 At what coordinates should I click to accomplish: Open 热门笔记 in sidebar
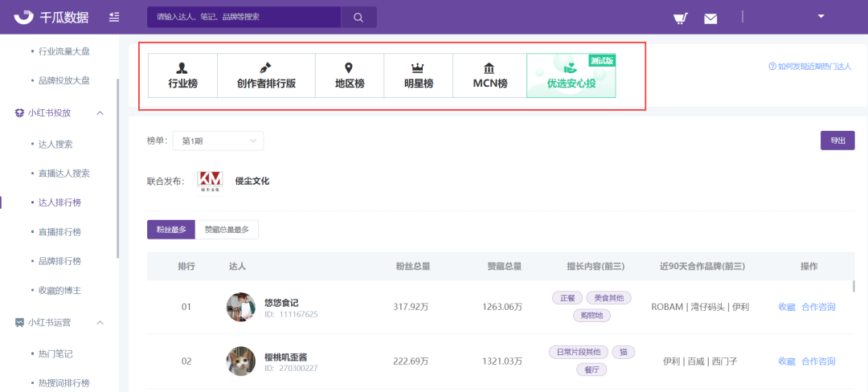click(x=55, y=354)
